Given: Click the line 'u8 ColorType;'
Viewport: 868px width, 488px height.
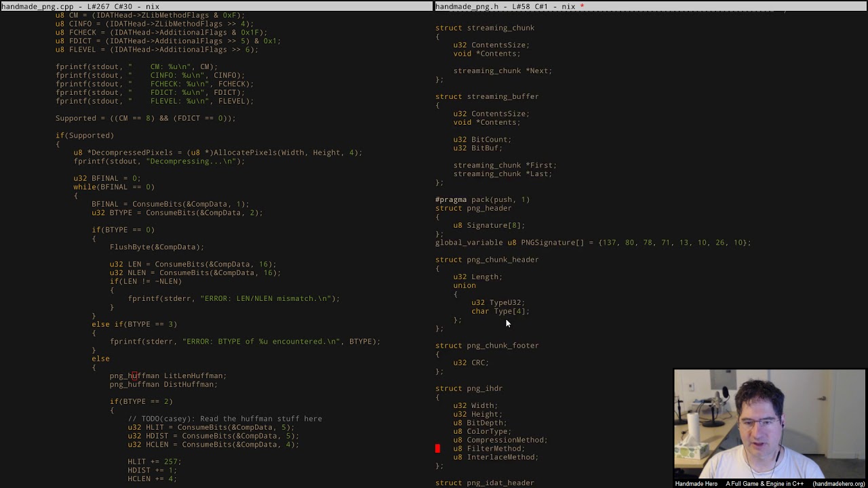Looking at the screenshot, I should 482,432.
